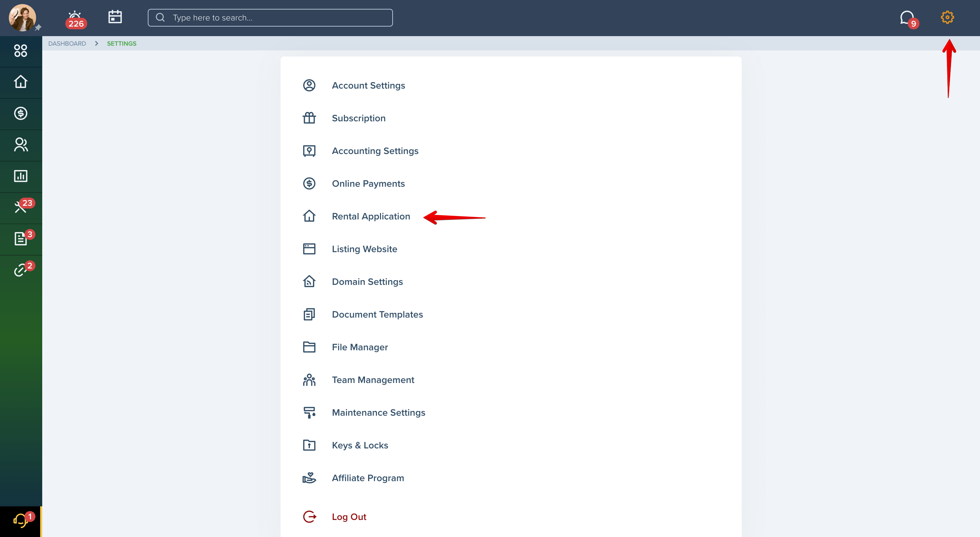Open the properties house icon in sidebar
Screen dimensions: 980x537
(20, 82)
